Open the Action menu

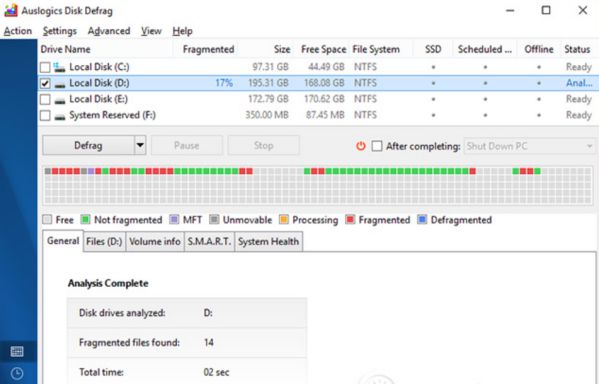click(x=18, y=31)
